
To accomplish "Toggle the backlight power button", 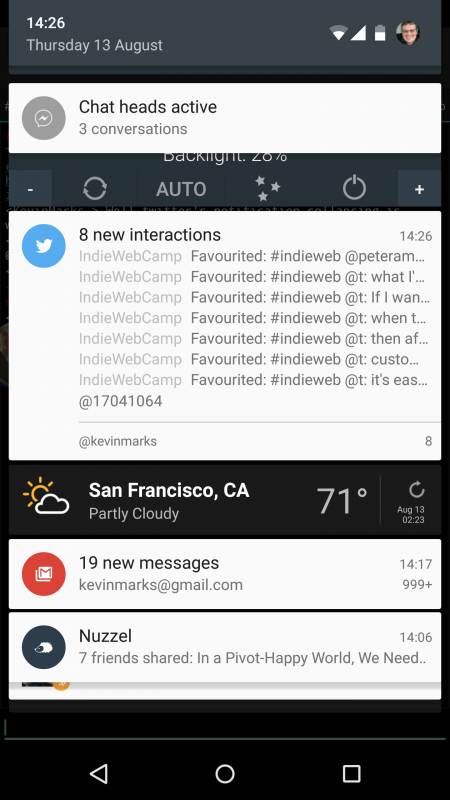I will pyautogui.click(x=354, y=189).
